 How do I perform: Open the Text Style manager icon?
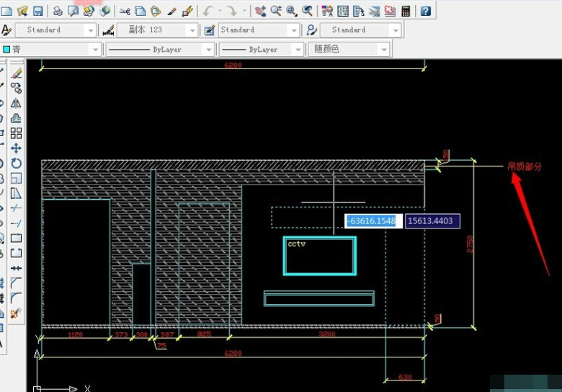click(x=6, y=30)
